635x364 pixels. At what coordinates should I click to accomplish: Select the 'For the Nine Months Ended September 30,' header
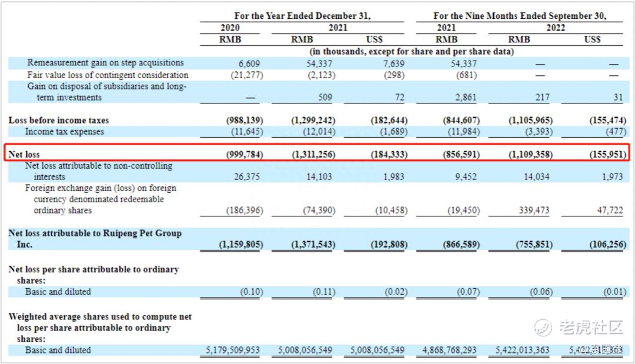[x=520, y=16]
